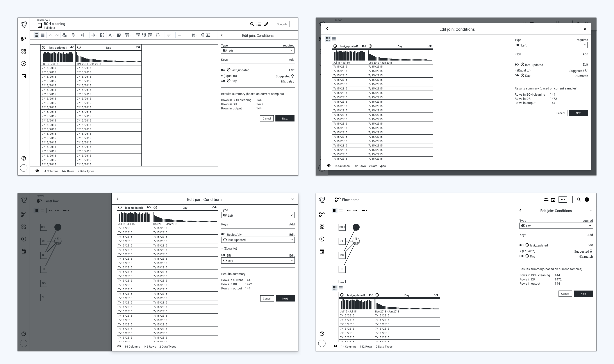
Task: Click the curly braces toolbar icon
Action: [x=158, y=35]
